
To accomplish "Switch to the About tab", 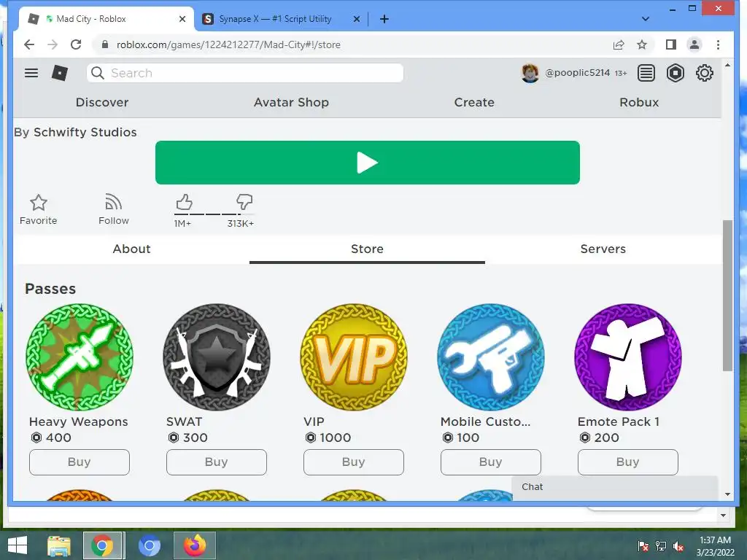I will pos(131,249).
